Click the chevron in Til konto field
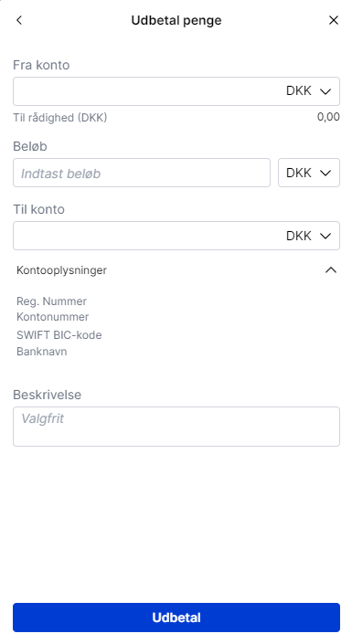Viewport: 352px width, 644px height. 325,236
